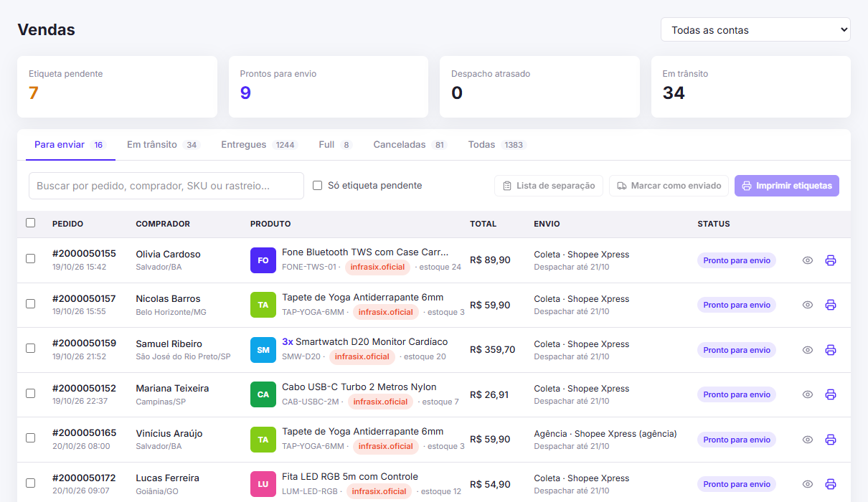Click the top 'Em trânsito' summary card
The height and width of the screenshot is (502, 868).
751,87
